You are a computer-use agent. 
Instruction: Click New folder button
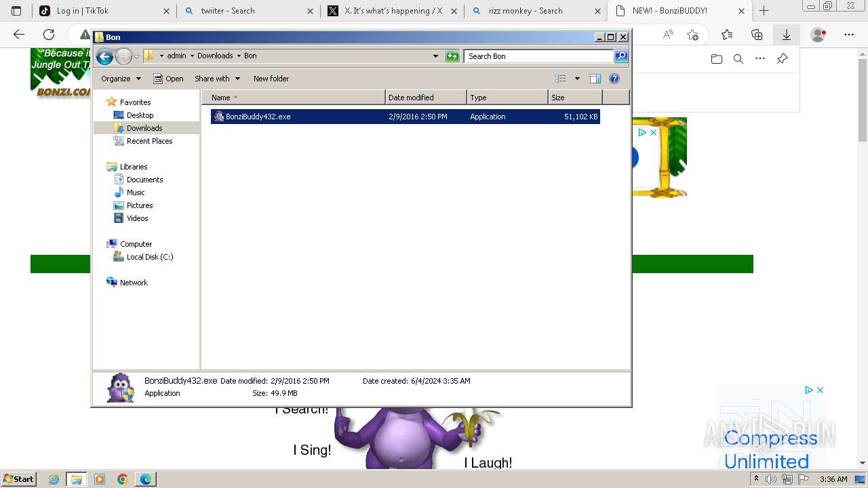271,79
